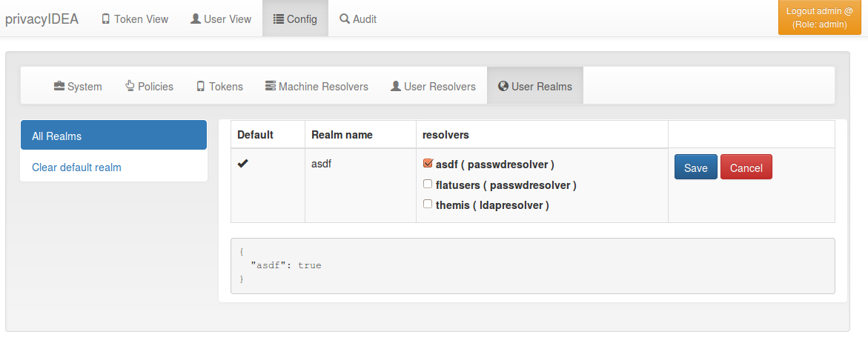This screenshot has width=868, height=349.
Task: Log out the admin user
Action: pyautogui.click(x=819, y=18)
